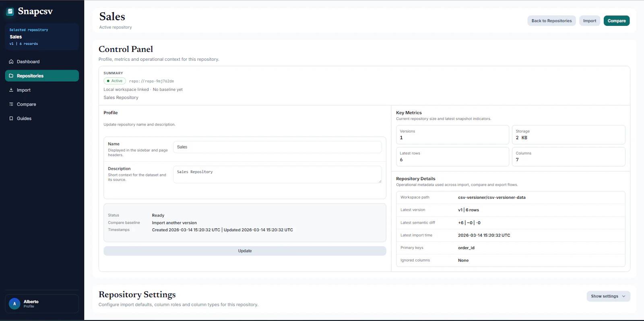The width and height of the screenshot is (644, 321).
Task: Click the Back to Repositories button
Action: click(x=551, y=21)
